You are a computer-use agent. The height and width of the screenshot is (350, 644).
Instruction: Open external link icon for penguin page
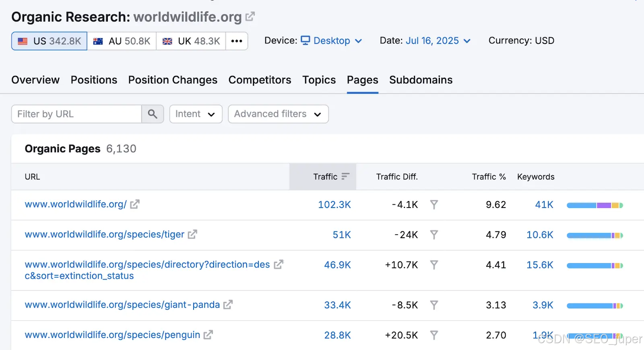point(208,335)
